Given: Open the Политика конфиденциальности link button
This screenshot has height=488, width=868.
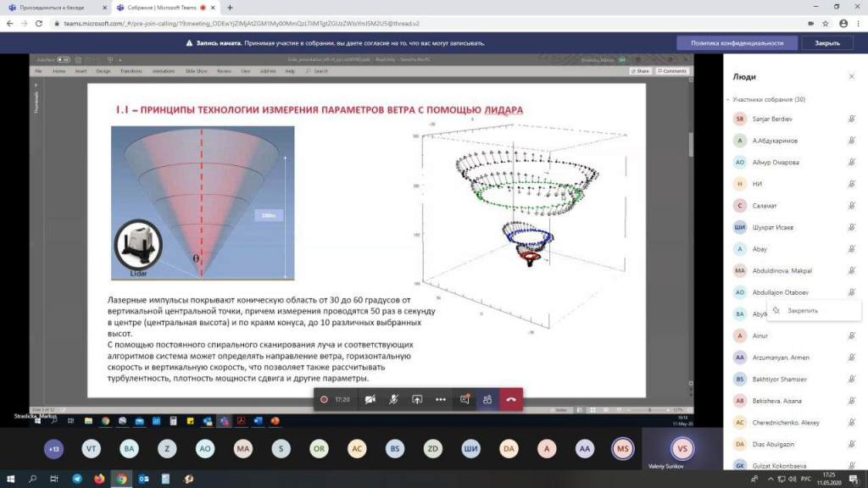Looking at the screenshot, I should tap(737, 43).
